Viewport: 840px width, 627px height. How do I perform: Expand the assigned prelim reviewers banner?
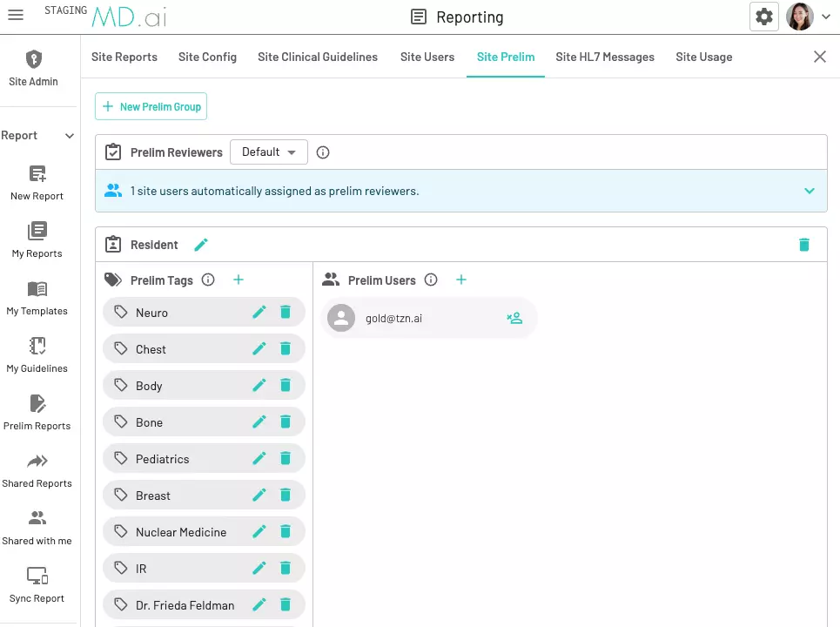[x=809, y=190]
